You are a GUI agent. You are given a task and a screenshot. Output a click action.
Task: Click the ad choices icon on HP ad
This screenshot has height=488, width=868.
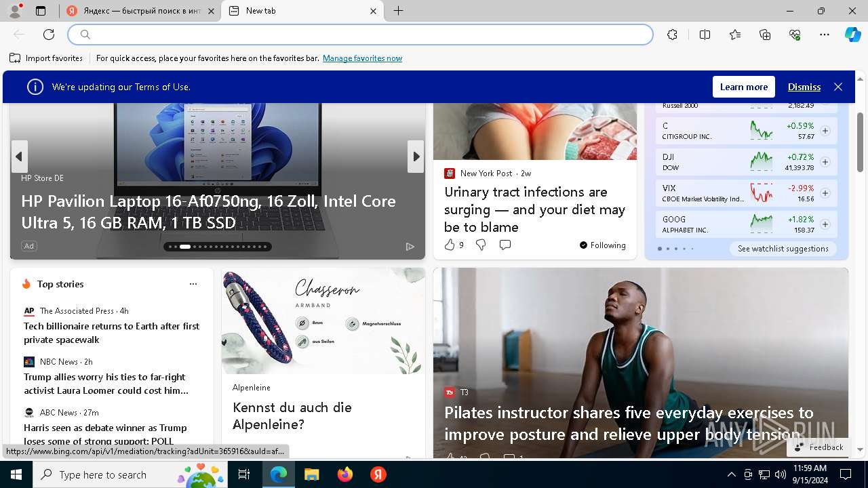[x=410, y=247]
